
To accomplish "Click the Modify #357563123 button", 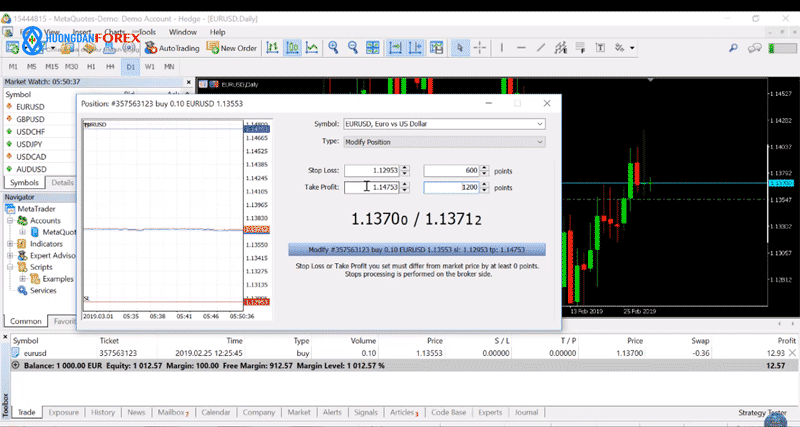I will (x=417, y=249).
